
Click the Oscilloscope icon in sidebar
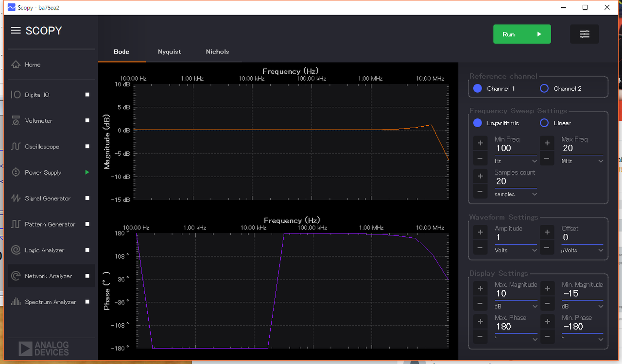[x=16, y=147]
